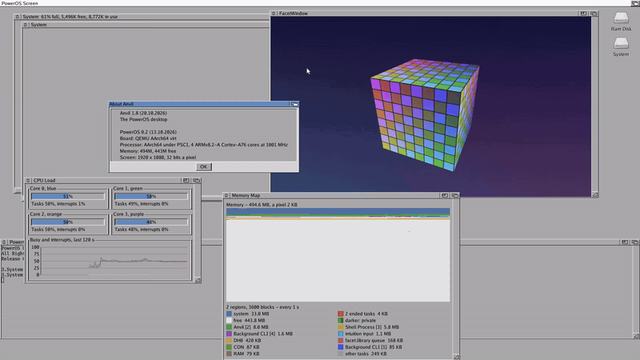Click the shell window close gadget
The image size is (640, 360).
pyautogui.click(x=4, y=242)
